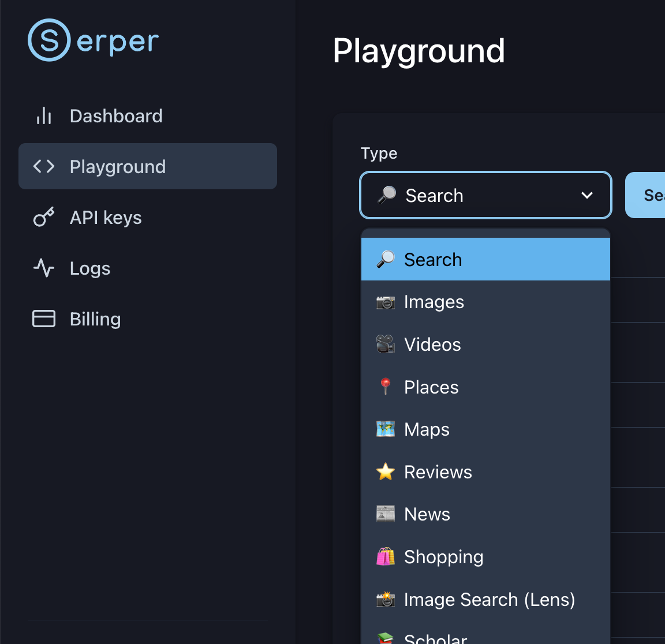665x644 pixels.
Task: Click the API keys key icon
Action: 44,217
